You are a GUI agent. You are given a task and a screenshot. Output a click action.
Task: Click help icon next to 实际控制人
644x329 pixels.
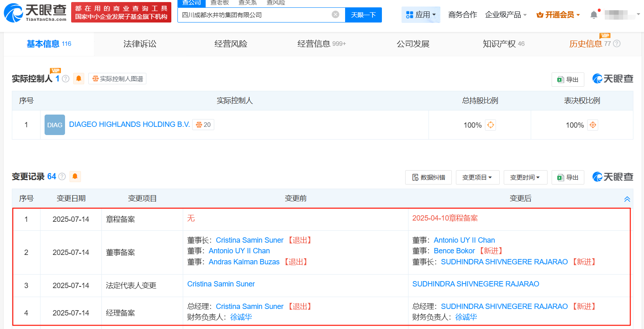click(x=65, y=79)
